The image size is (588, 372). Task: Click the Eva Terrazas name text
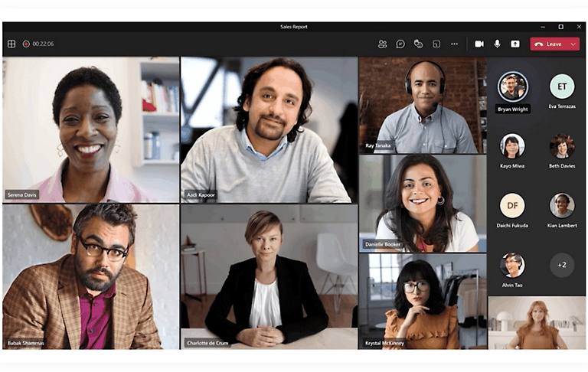562,106
